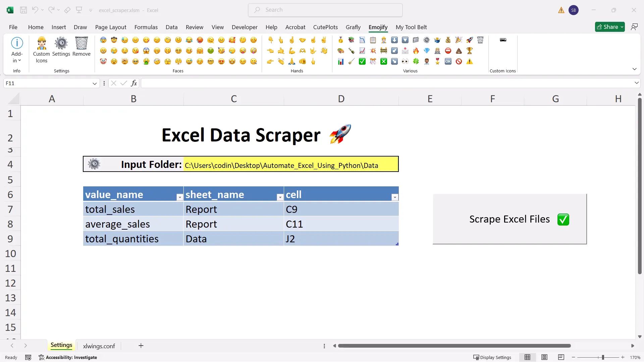Click the Scrape Excel Files button
This screenshot has height=362, width=644.
(509, 219)
